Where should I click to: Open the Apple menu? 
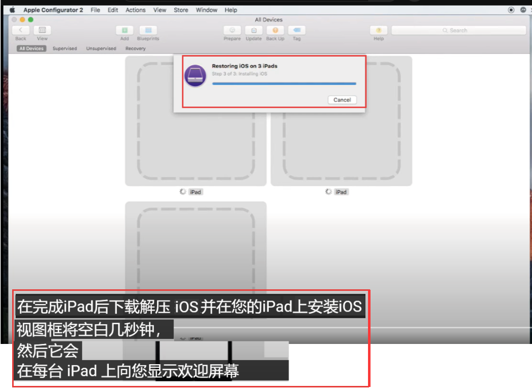coord(12,10)
